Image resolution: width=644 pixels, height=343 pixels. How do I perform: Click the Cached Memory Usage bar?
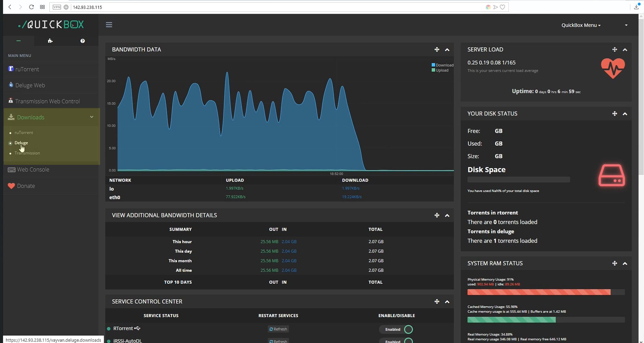(x=546, y=320)
